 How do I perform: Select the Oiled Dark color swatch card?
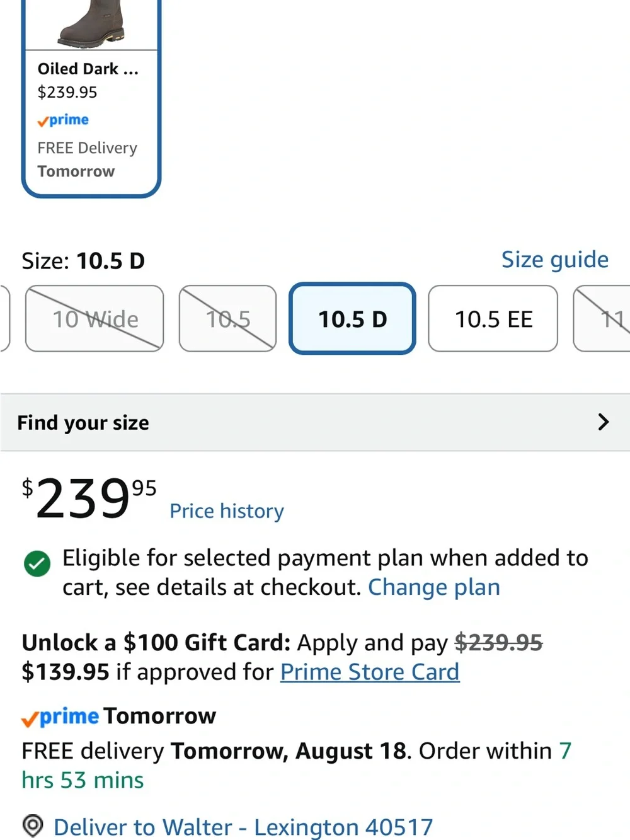point(91,98)
